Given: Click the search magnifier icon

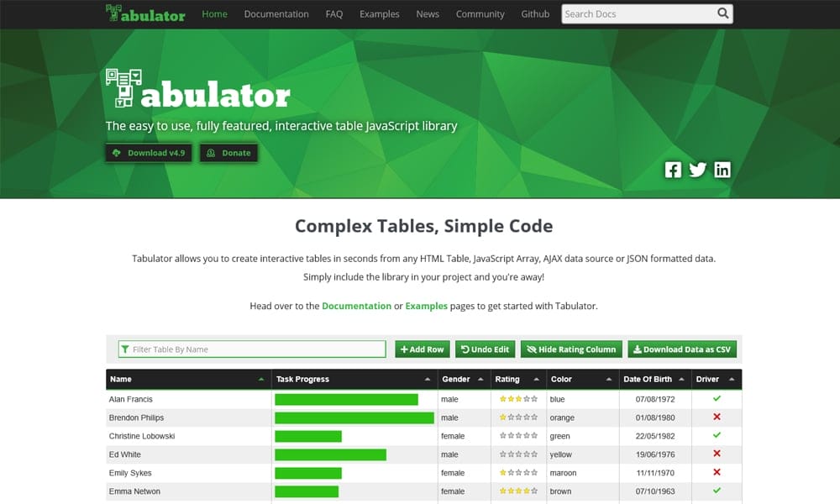Looking at the screenshot, I should coord(722,13).
